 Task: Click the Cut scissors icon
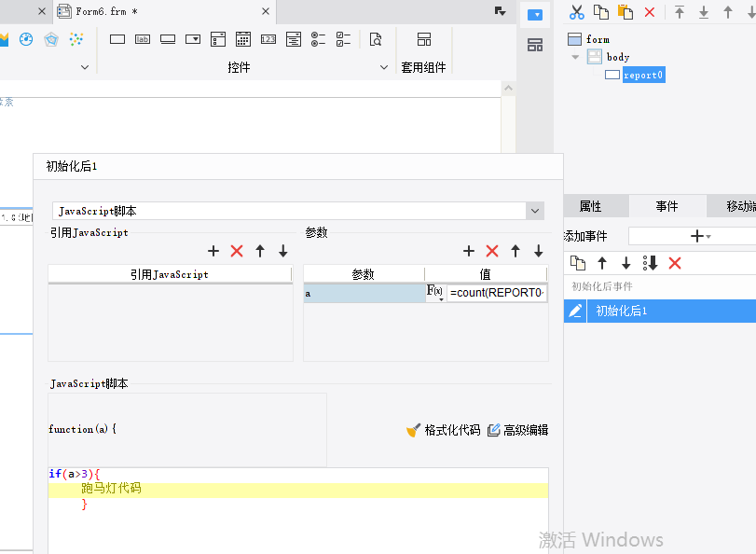tap(576, 12)
